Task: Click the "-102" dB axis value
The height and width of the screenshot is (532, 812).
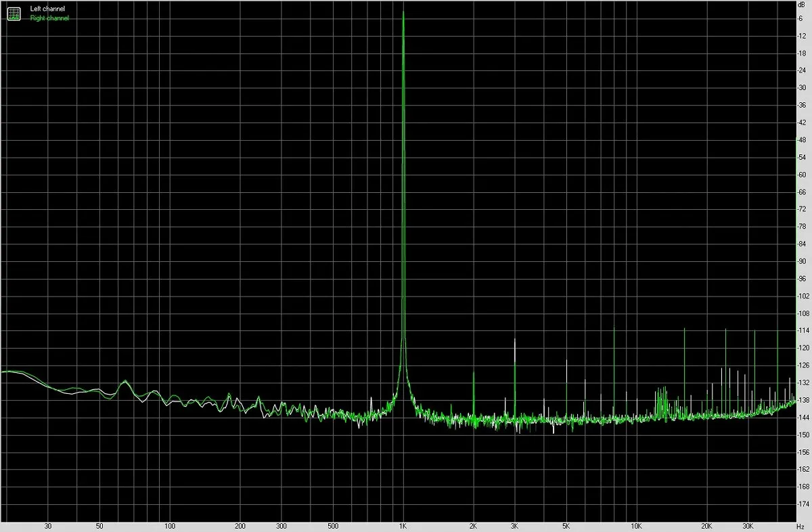Action: pyautogui.click(x=804, y=296)
